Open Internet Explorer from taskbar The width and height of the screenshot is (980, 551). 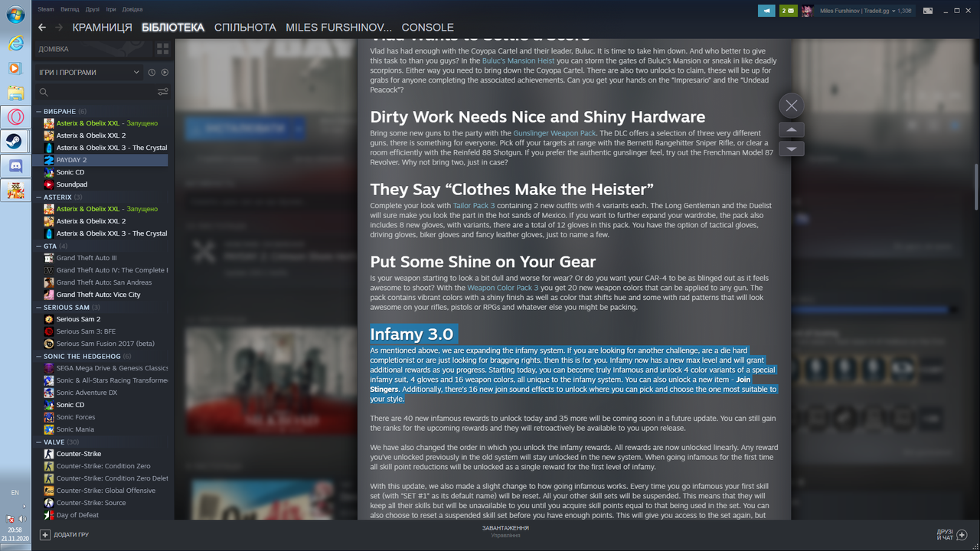[15, 43]
